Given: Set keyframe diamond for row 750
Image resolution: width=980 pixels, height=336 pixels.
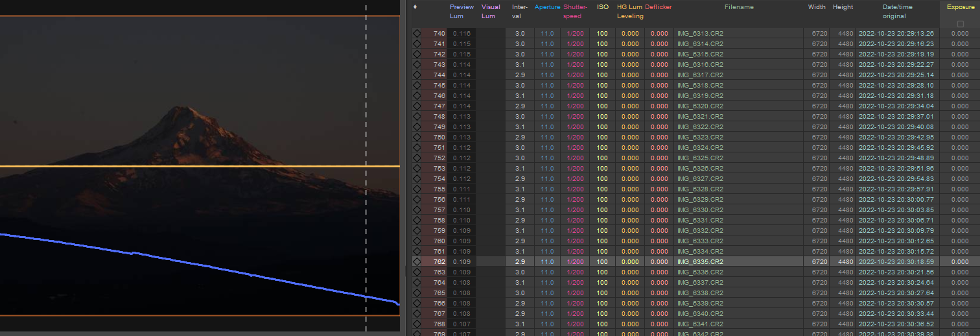Looking at the screenshot, I should tap(416, 138).
